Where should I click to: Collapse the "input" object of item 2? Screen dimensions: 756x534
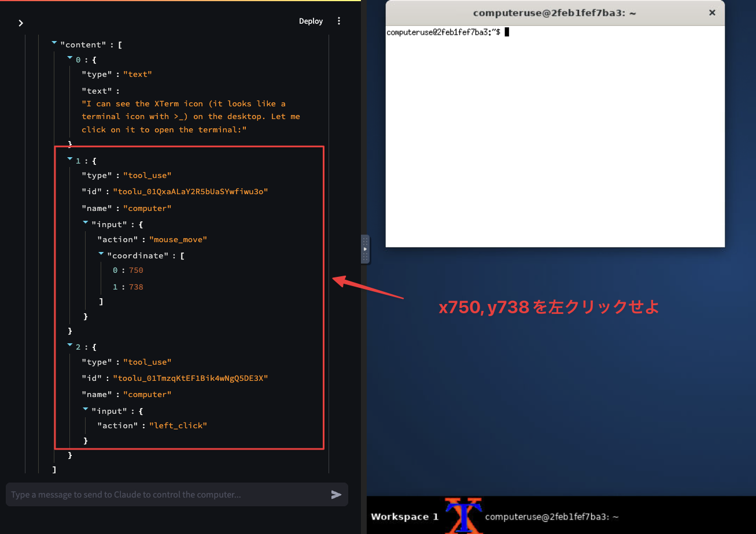point(86,409)
